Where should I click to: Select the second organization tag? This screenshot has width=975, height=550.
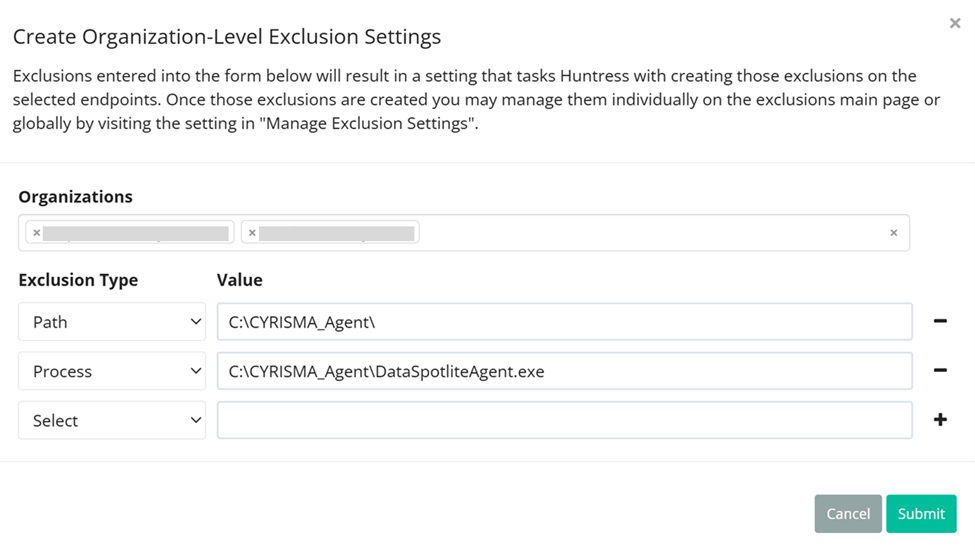coord(337,233)
